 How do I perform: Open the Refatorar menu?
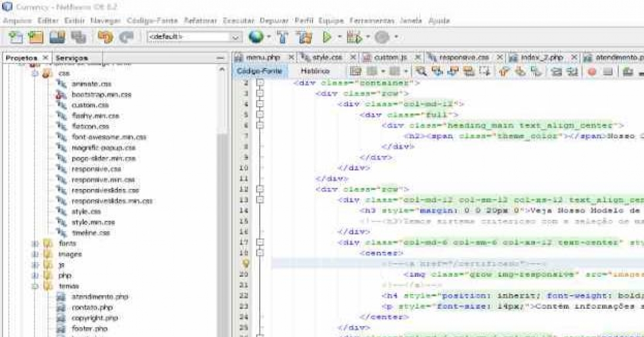tap(200, 20)
